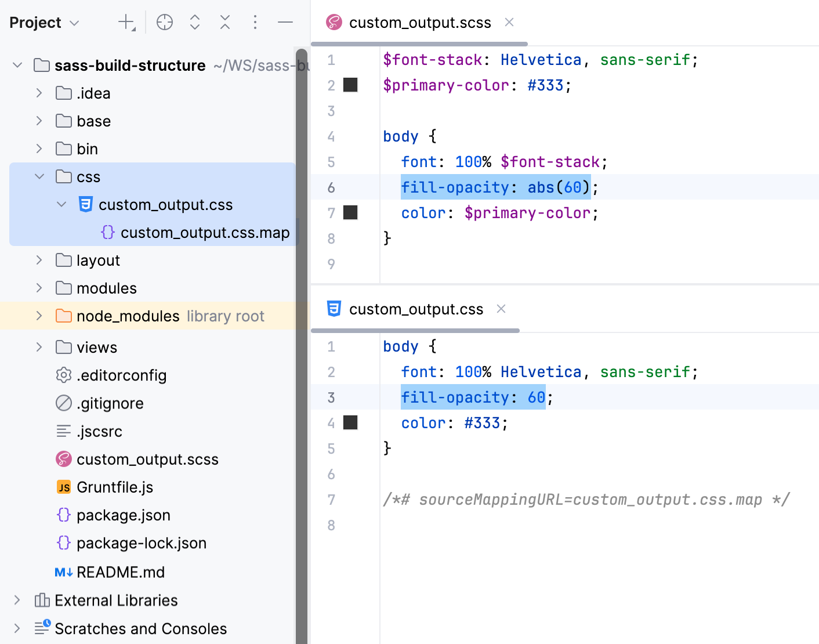Image resolution: width=819 pixels, height=644 pixels.
Task: Click the gear icon beside .editorconfig
Action: click(64, 375)
